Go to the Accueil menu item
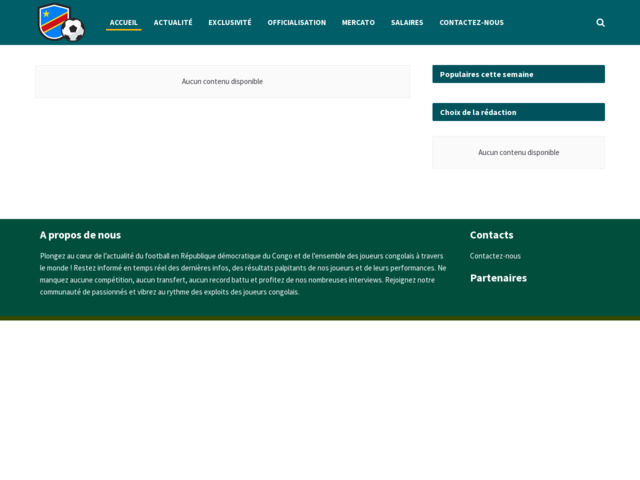This screenshot has height=480, width=640. 124,22
